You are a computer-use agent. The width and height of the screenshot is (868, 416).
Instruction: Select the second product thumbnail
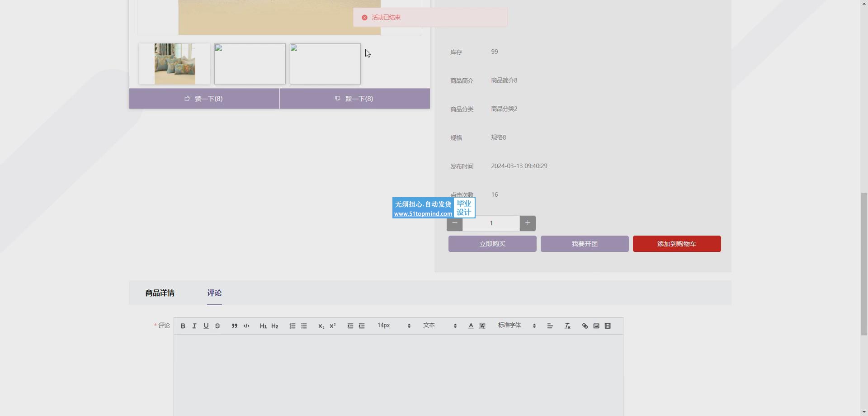click(x=250, y=64)
